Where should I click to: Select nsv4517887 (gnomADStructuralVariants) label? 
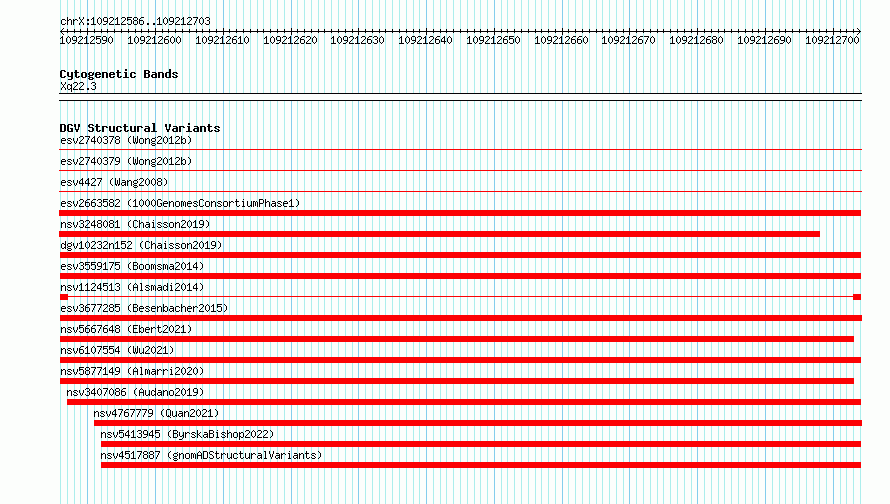click(211, 455)
